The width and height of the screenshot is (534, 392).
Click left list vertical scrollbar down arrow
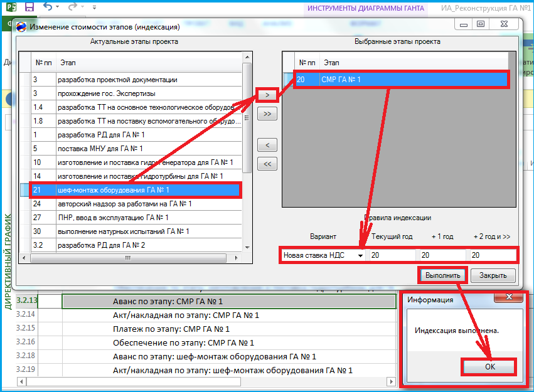[x=247, y=248]
